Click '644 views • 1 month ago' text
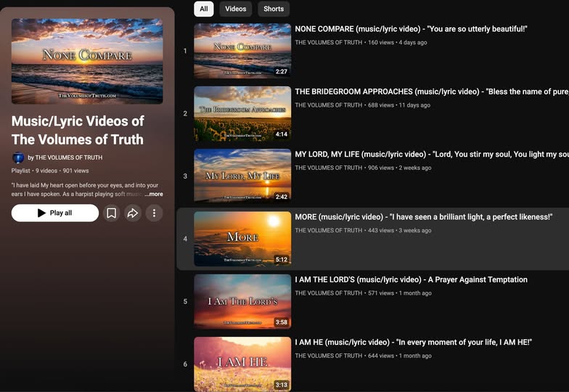569x392 pixels. 400,356
